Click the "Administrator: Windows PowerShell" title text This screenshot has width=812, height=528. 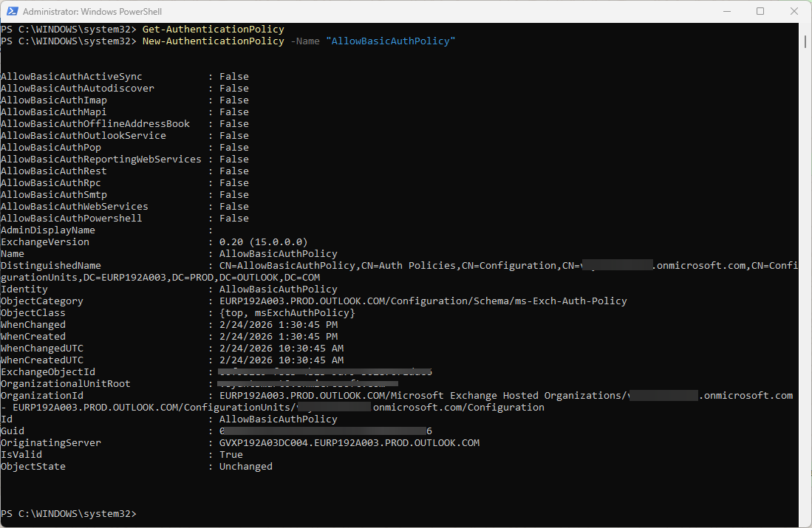coord(92,12)
